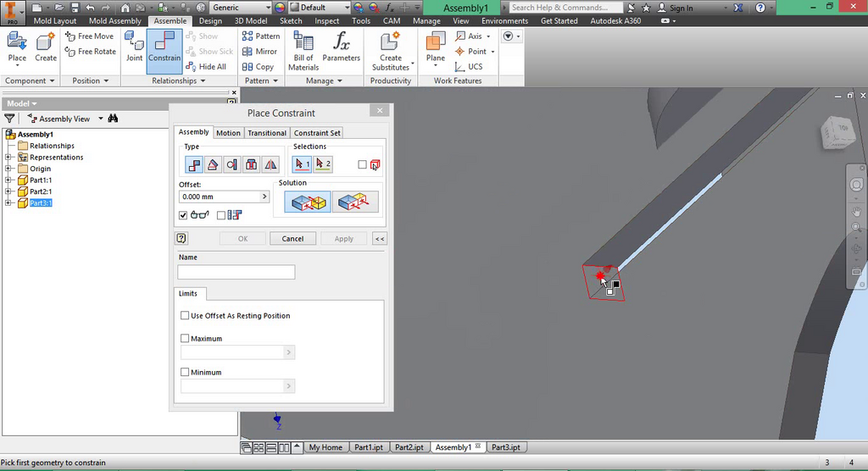The height and width of the screenshot is (471, 868).
Task: Switch to the Motion tab
Action: point(228,133)
